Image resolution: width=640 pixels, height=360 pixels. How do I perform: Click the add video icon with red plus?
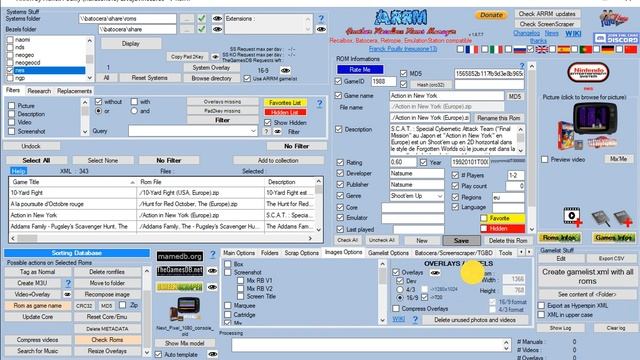[x=572, y=216]
